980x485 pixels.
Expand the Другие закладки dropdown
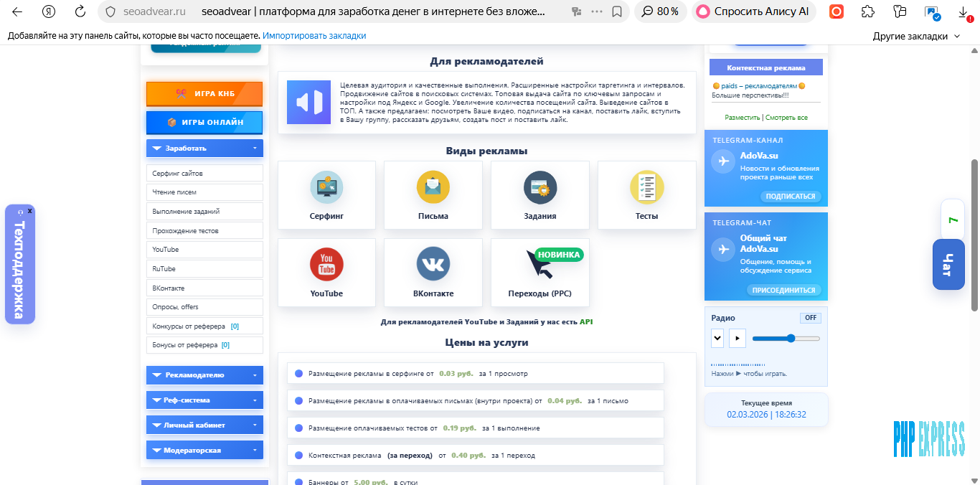(917, 36)
